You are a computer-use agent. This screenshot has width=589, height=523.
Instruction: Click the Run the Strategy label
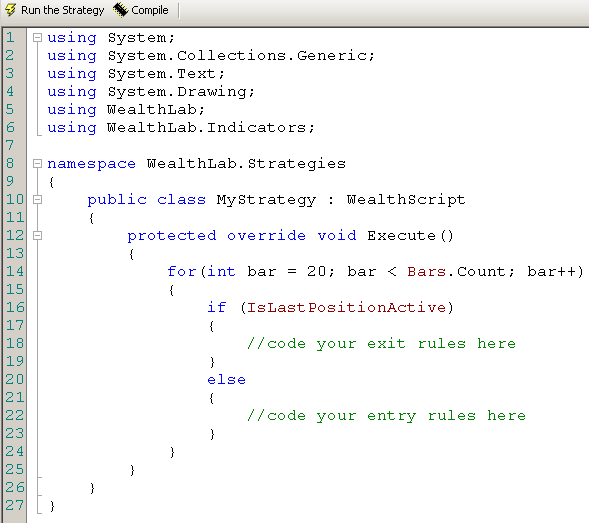point(62,10)
